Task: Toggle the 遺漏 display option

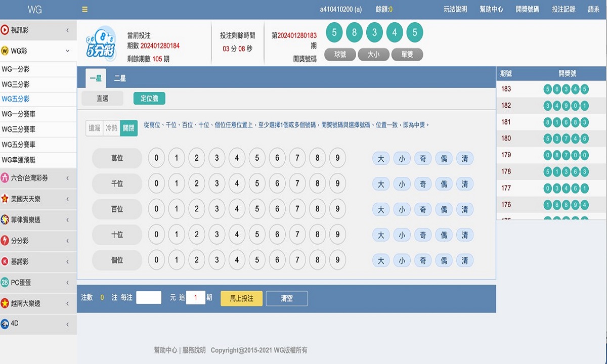Action: coord(95,128)
